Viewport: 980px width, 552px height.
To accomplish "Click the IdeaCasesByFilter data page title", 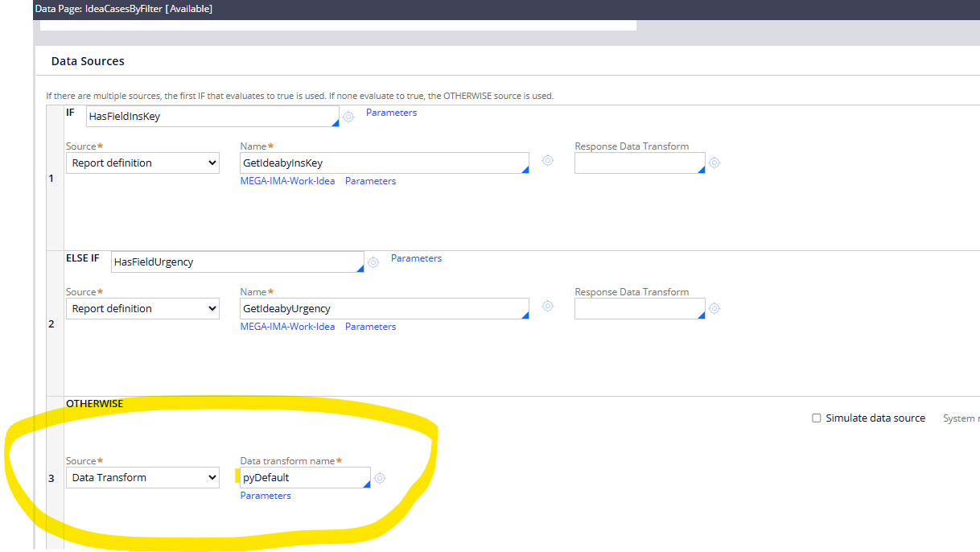I will 123,9.
